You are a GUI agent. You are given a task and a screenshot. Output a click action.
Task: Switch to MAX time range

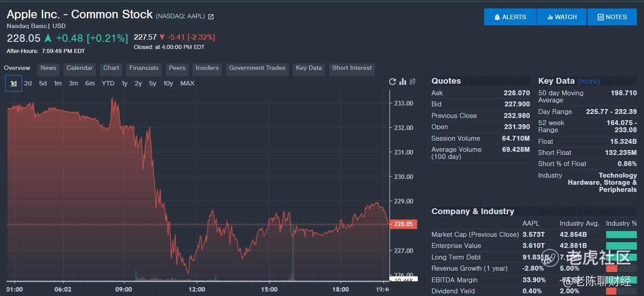click(x=187, y=83)
